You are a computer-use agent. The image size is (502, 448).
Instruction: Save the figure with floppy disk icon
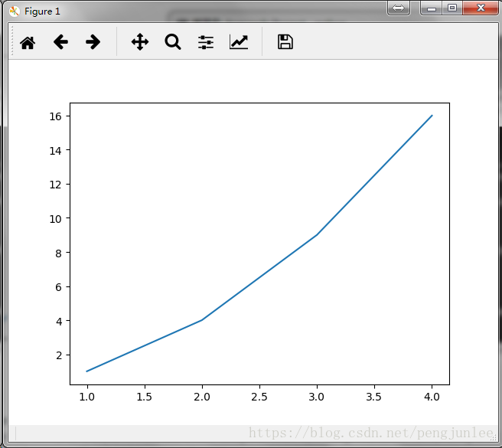click(285, 42)
